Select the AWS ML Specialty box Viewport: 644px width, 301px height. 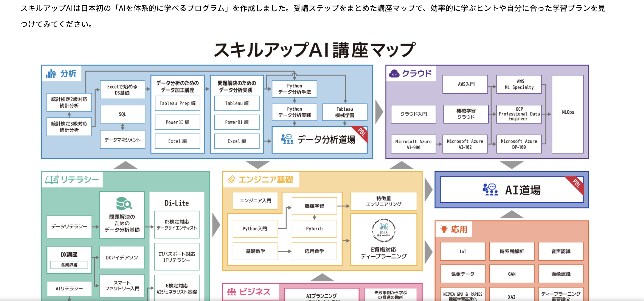519,84
